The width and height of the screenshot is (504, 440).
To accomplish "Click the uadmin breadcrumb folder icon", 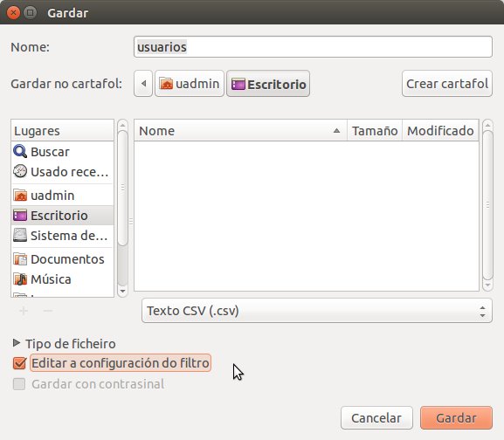I will 166,84.
